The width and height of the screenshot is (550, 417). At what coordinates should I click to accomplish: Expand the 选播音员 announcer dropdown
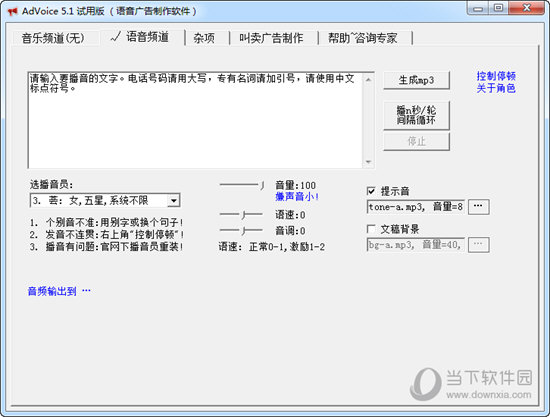click(174, 201)
